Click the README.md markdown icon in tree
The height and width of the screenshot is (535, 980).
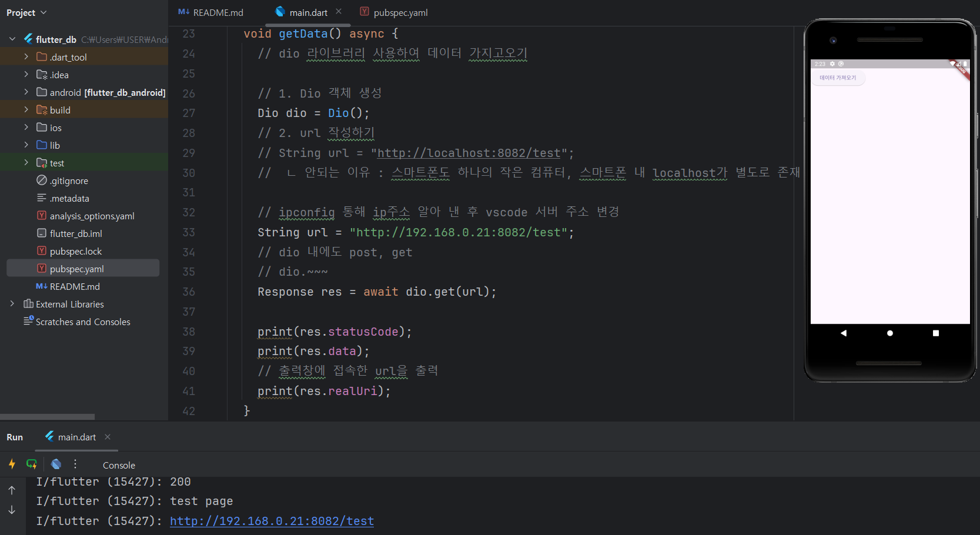pyautogui.click(x=42, y=286)
